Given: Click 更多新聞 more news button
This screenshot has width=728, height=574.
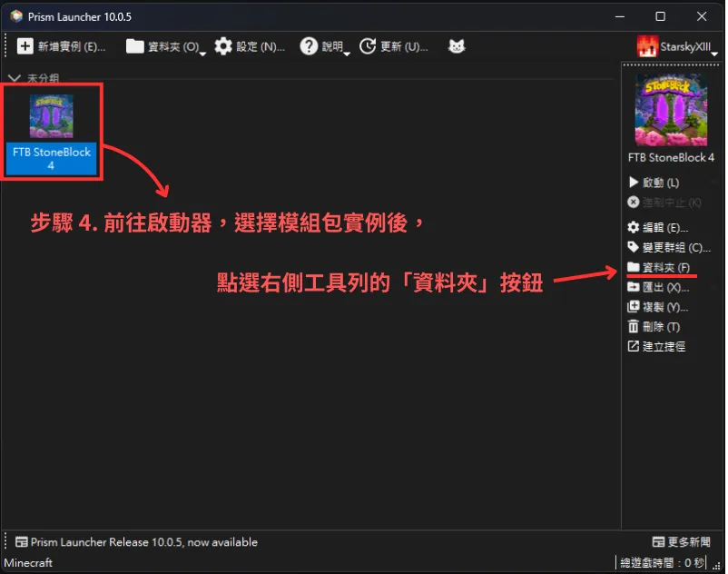Looking at the screenshot, I should click(684, 542).
